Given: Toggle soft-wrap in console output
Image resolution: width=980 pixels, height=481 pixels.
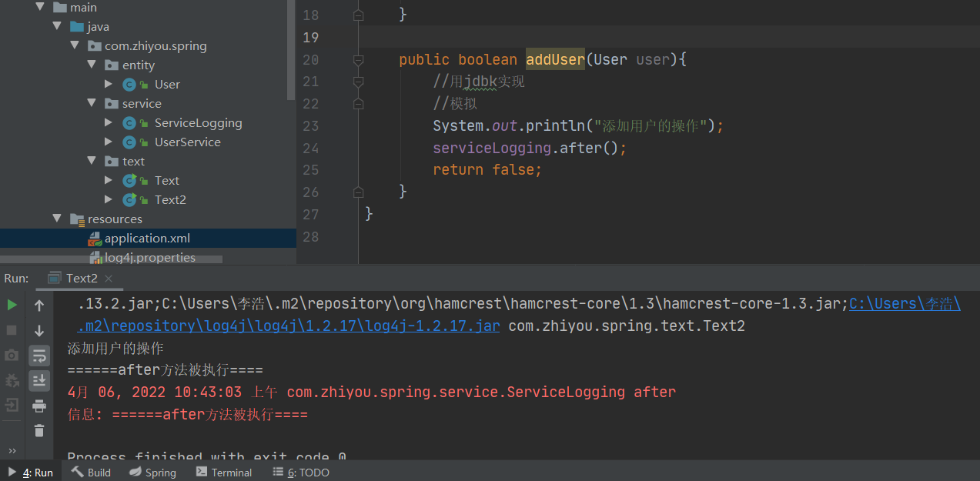Looking at the screenshot, I should [39, 355].
